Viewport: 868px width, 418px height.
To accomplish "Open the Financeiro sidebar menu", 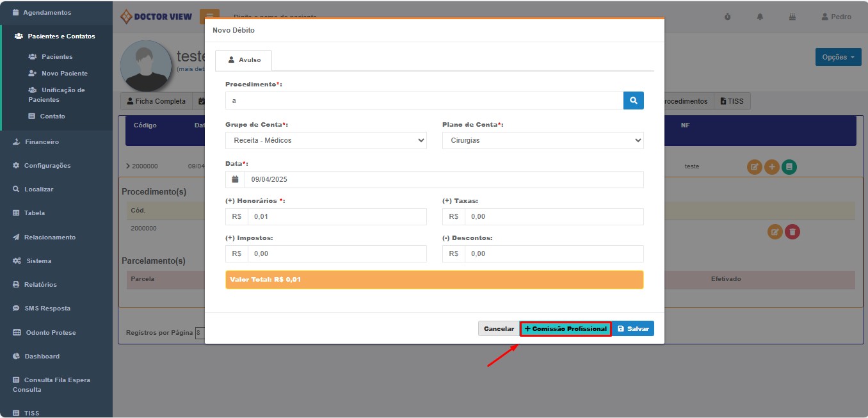I will [x=42, y=142].
